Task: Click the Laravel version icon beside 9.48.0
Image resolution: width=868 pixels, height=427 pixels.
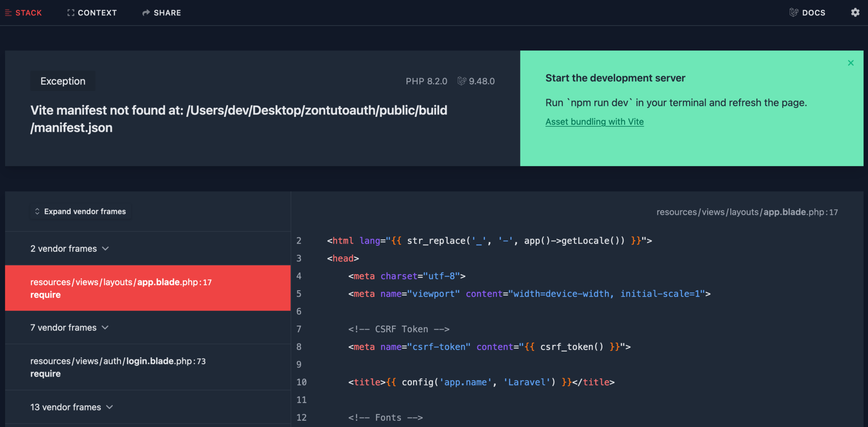Action: pyautogui.click(x=461, y=81)
